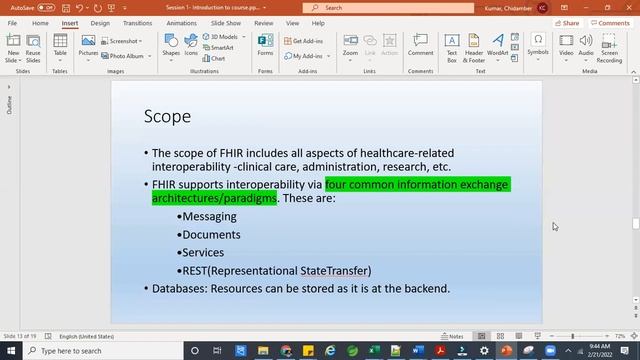Image resolution: width=640 pixels, height=360 pixels.
Task: Click the New Slide icon
Action: pyautogui.click(x=13, y=41)
